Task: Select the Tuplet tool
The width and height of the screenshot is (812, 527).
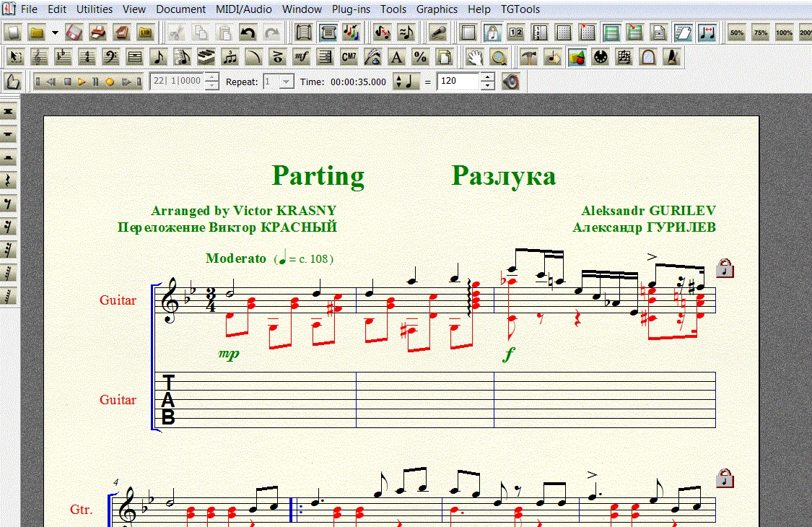Action: coord(230,57)
